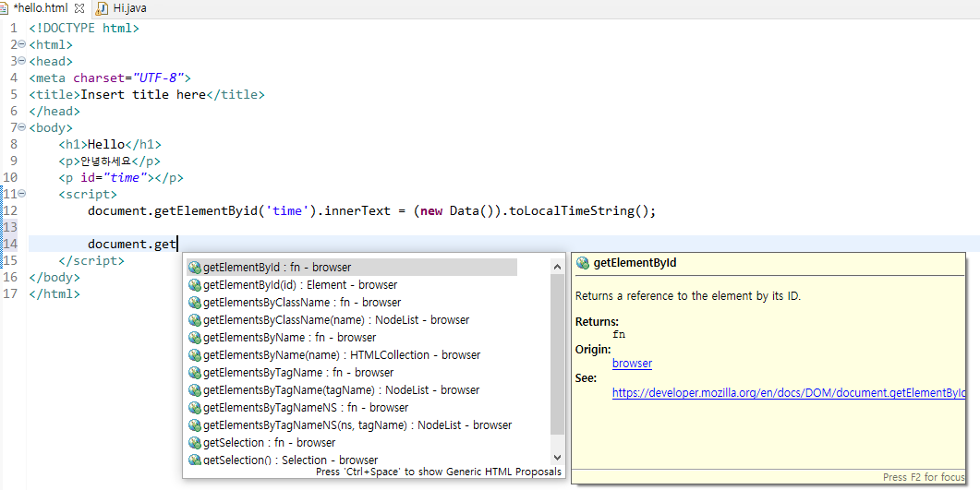Close the hello.html tab
Image resolution: width=980 pixels, height=490 pixels.
(x=79, y=8)
